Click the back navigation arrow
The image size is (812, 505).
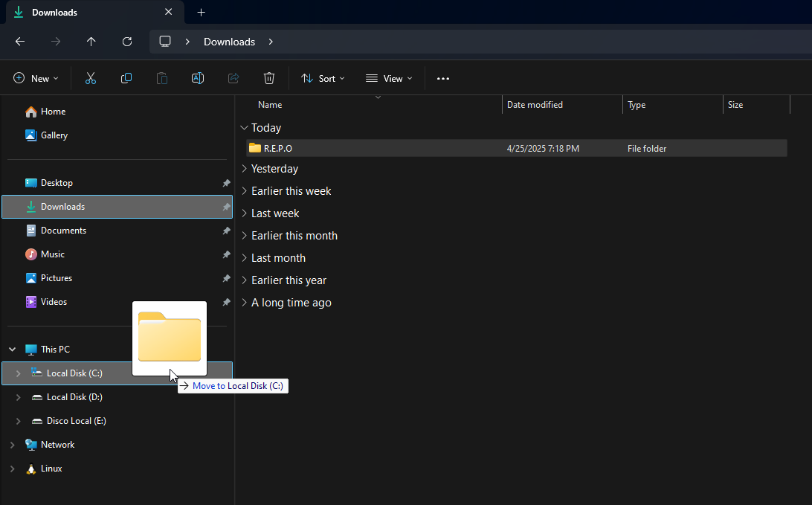point(20,42)
